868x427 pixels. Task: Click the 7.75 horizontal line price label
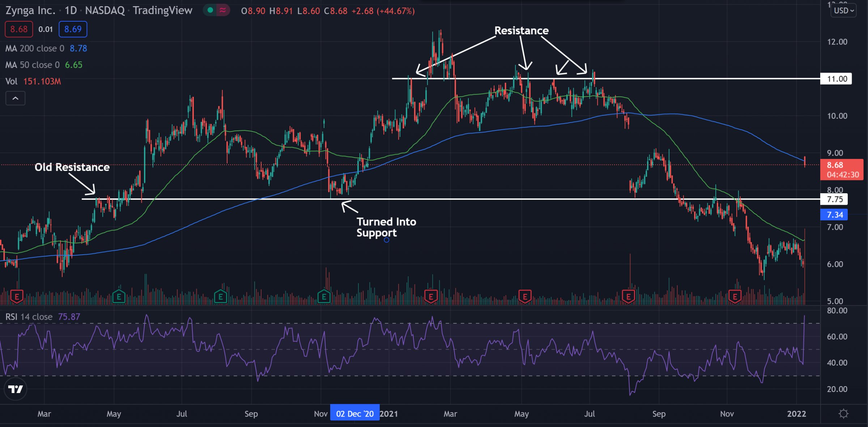(834, 199)
